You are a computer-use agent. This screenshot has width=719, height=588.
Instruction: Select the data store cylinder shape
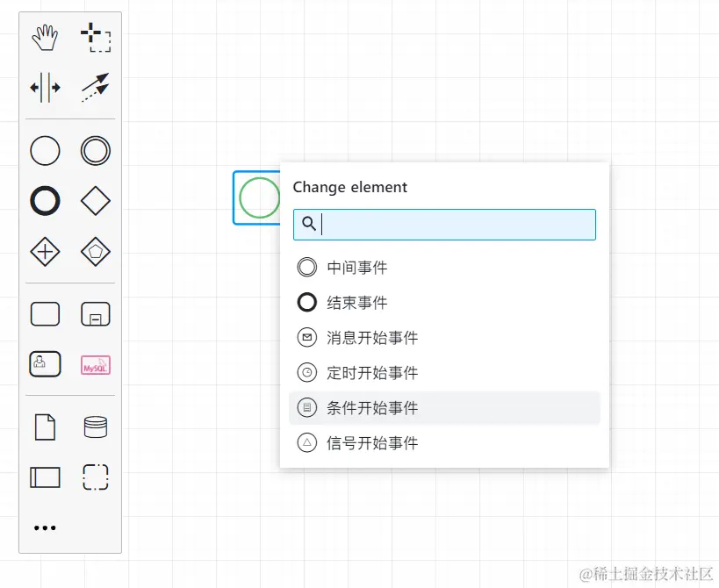[95, 427]
